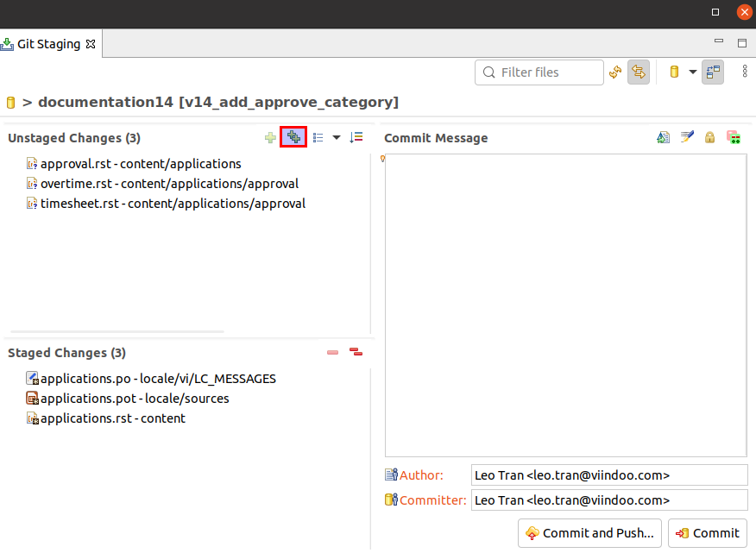Expand the unstaged presentation dropdown arrow
This screenshot has width=756, height=553.
point(337,138)
